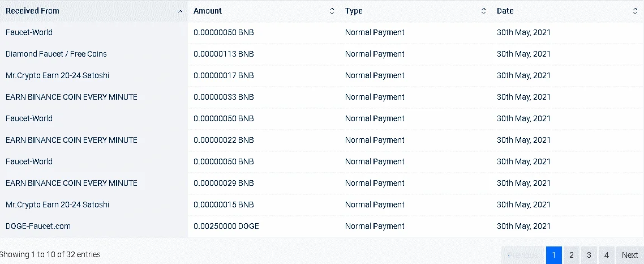The height and width of the screenshot is (264, 644).
Task: Click the Type column sort arrows
Action: [x=483, y=11]
